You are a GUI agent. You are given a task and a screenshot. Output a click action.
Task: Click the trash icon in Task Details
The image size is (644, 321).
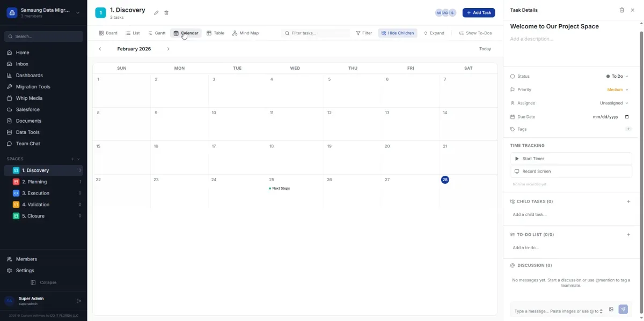(x=621, y=10)
